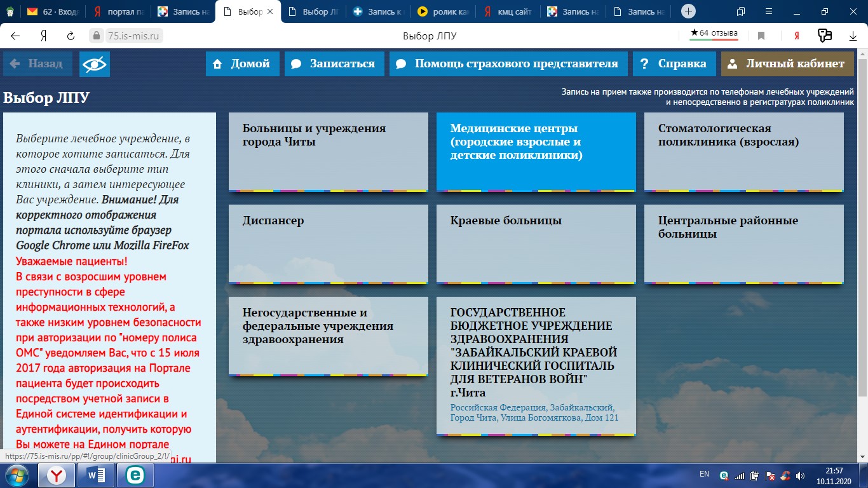Screen dimensions: 868x488
Task: Open the Справка help section
Action: [x=674, y=64]
